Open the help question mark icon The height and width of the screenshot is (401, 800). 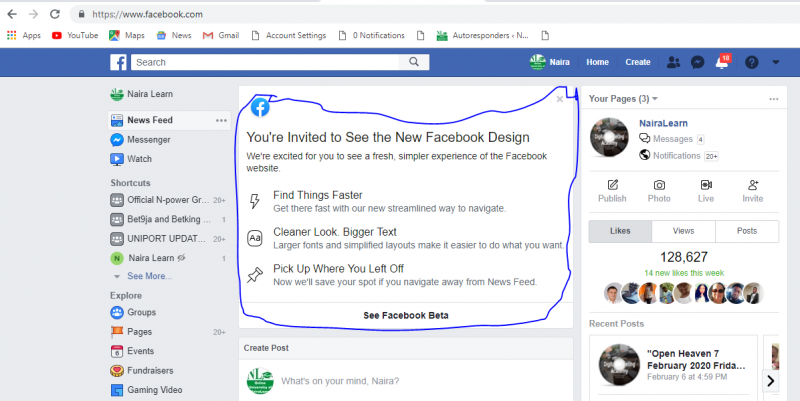751,62
